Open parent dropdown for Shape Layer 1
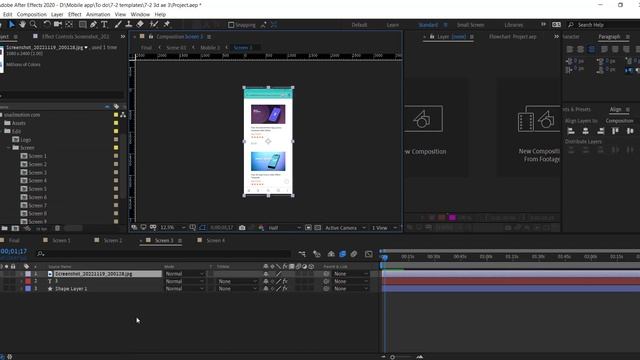Screen dimensions: 640x360 (x=350, y=289)
